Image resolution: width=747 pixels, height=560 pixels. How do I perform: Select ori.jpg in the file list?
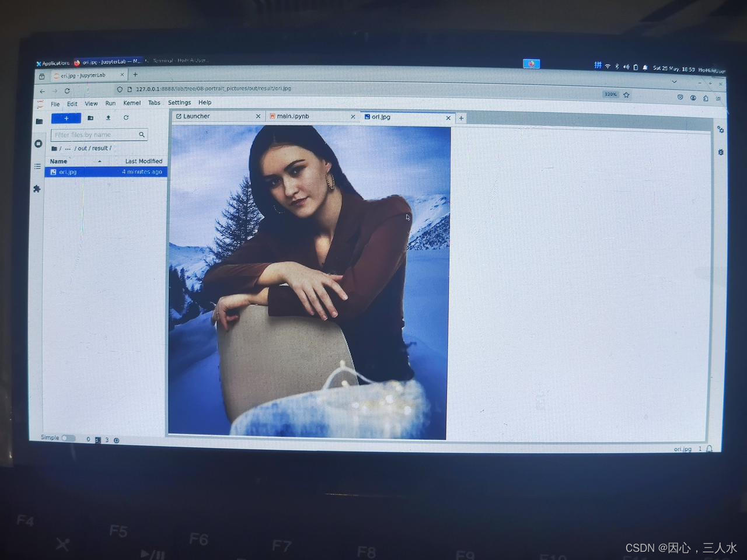pos(106,172)
